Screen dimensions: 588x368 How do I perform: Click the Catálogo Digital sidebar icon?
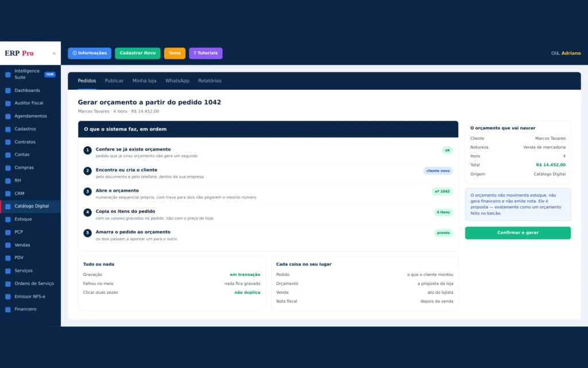[8, 206]
